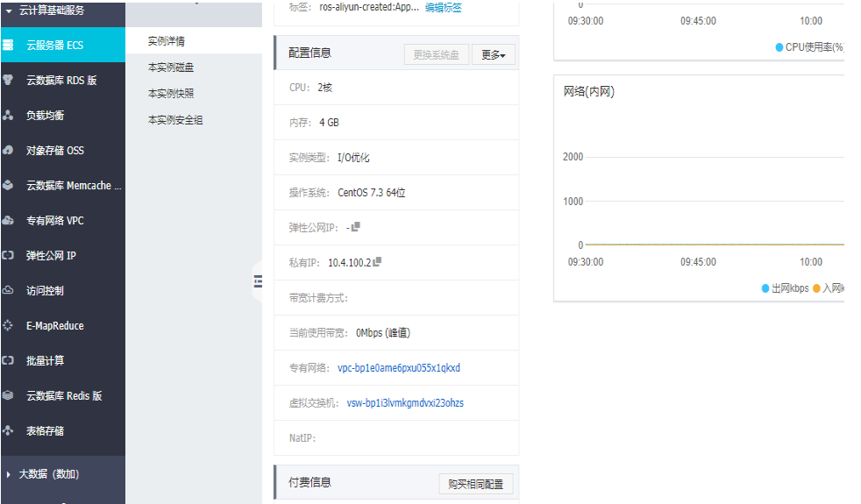Click the OSS object storage icon
The width and height of the screenshot is (861, 504).
point(8,151)
